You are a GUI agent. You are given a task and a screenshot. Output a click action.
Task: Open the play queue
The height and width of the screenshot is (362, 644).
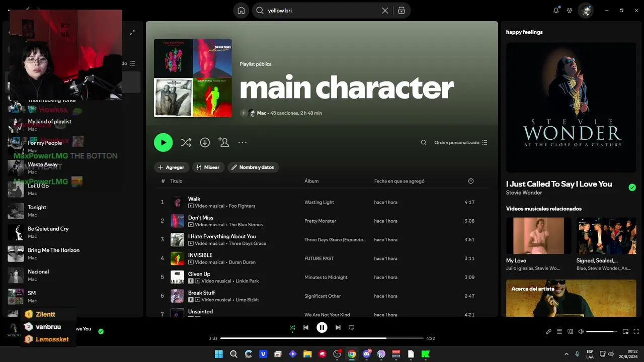point(559,332)
